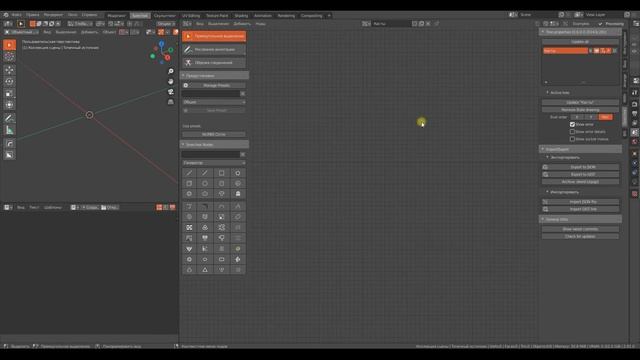Click the viewport zoom magnifier gizmo
Image resolution: width=640 pixels, height=360 pixels.
(171, 71)
